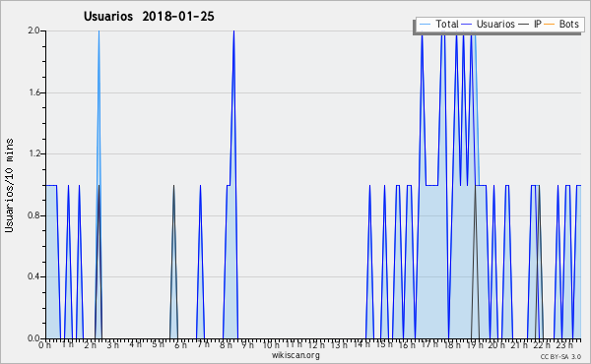
Task: Click the '23 h' x-axis label
Action: pos(564,345)
